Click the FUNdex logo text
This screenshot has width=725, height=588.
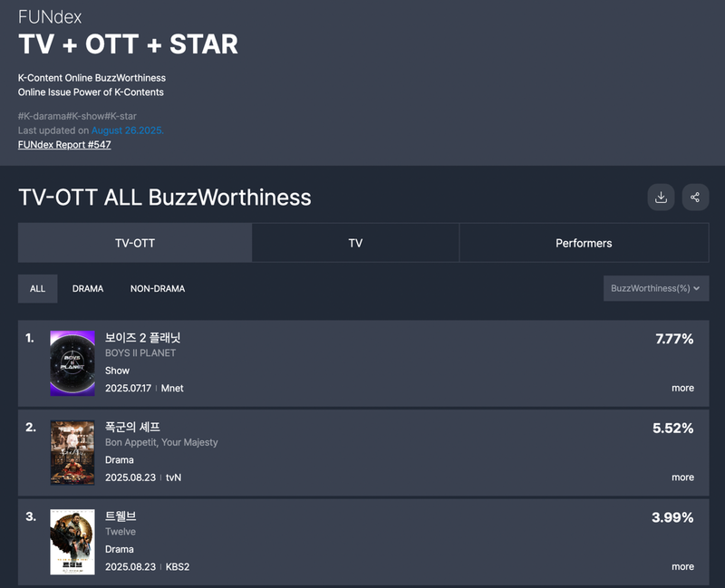click(x=50, y=17)
